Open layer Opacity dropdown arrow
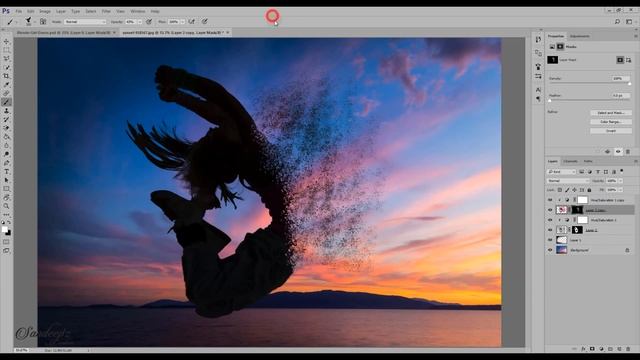The height and width of the screenshot is (360, 640). [620, 181]
